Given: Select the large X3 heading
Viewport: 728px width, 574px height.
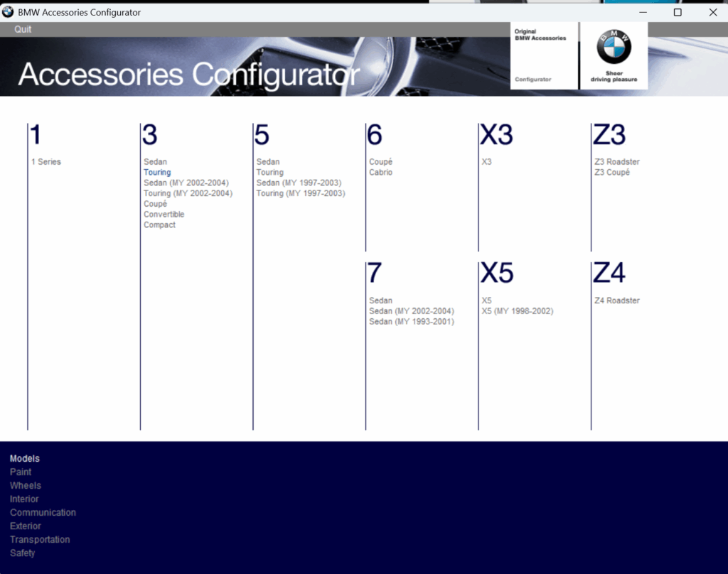Looking at the screenshot, I should click(497, 134).
